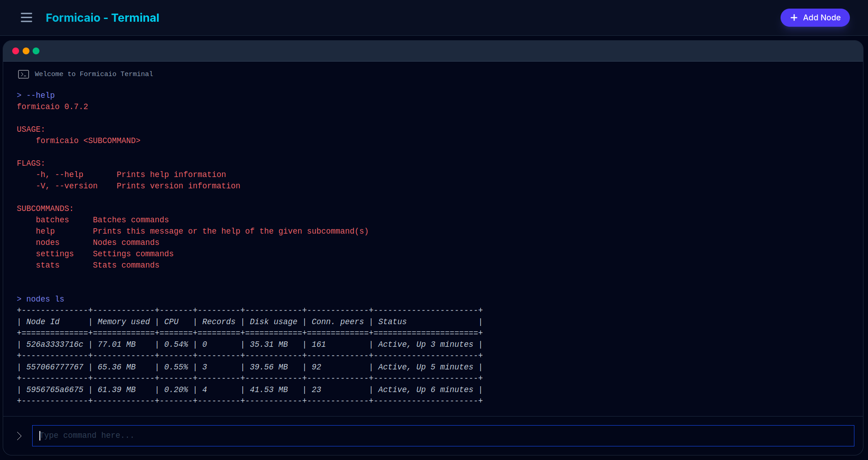868x460 pixels.
Task: Click connected peers value 92
Action: point(316,367)
